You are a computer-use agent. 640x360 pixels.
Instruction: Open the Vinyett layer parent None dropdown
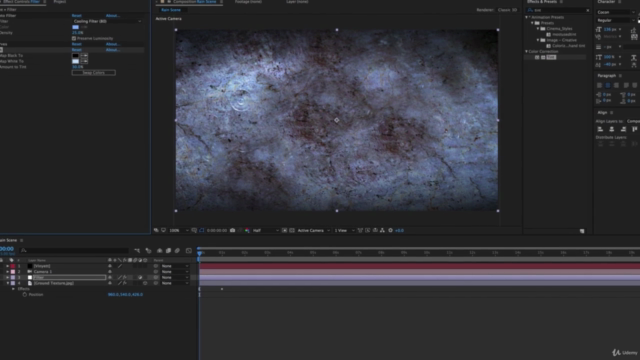coord(175,266)
